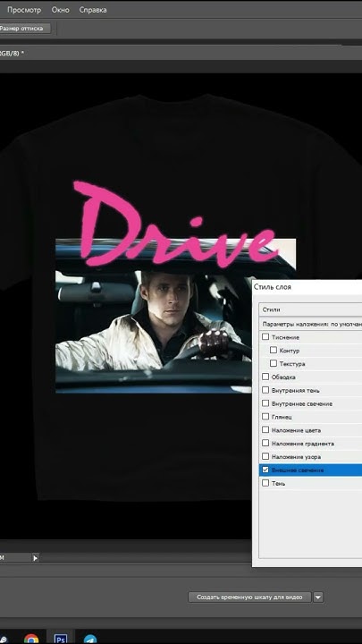The height and width of the screenshot is (644, 362).
Task: Uncheck the Внешнее свечение checkbox
Action: coord(265,470)
